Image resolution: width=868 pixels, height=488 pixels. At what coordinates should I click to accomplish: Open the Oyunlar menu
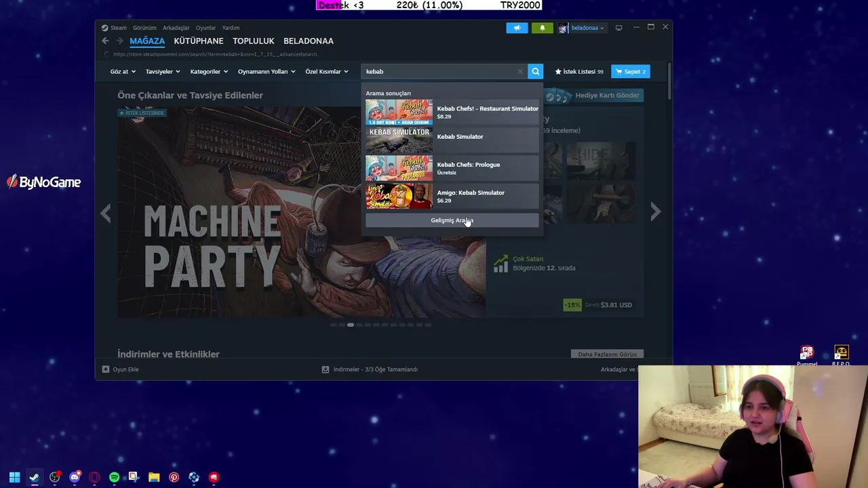pyautogui.click(x=205, y=28)
